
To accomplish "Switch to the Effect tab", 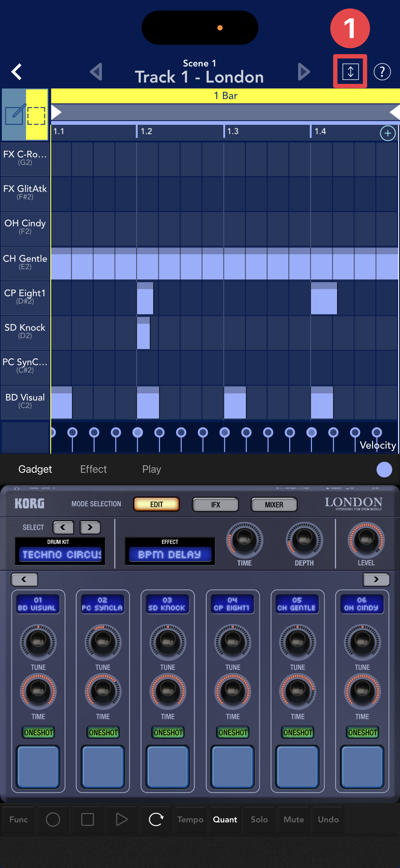I will pyautogui.click(x=93, y=469).
